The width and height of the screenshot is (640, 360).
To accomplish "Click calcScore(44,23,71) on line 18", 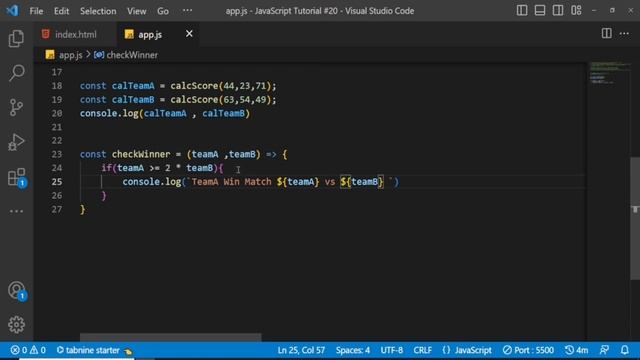I will (220, 86).
